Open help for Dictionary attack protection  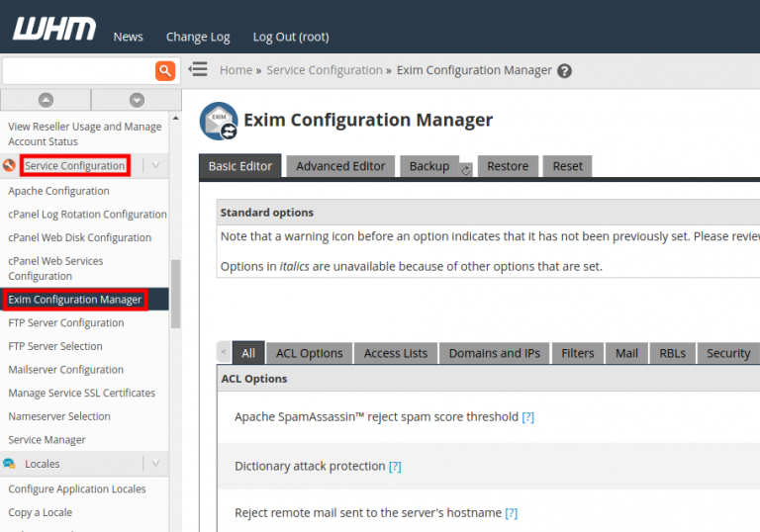pyautogui.click(x=395, y=466)
